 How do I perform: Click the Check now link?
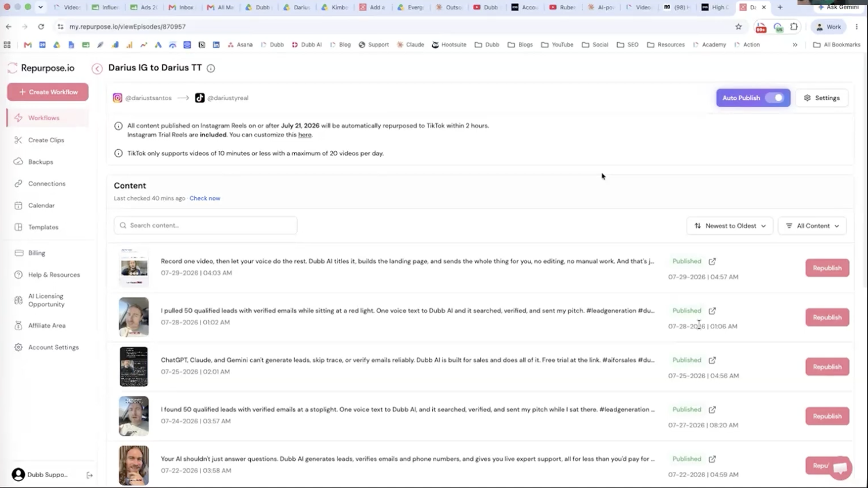pyautogui.click(x=205, y=198)
